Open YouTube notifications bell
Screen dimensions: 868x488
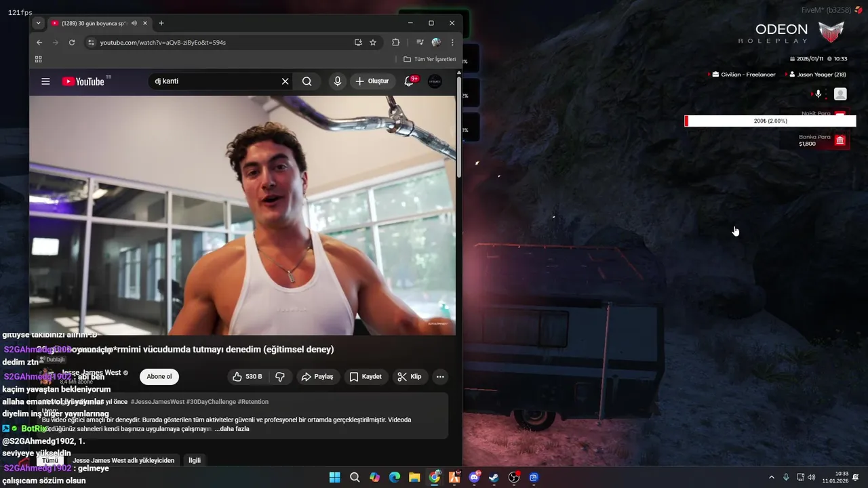tap(409, 81)
